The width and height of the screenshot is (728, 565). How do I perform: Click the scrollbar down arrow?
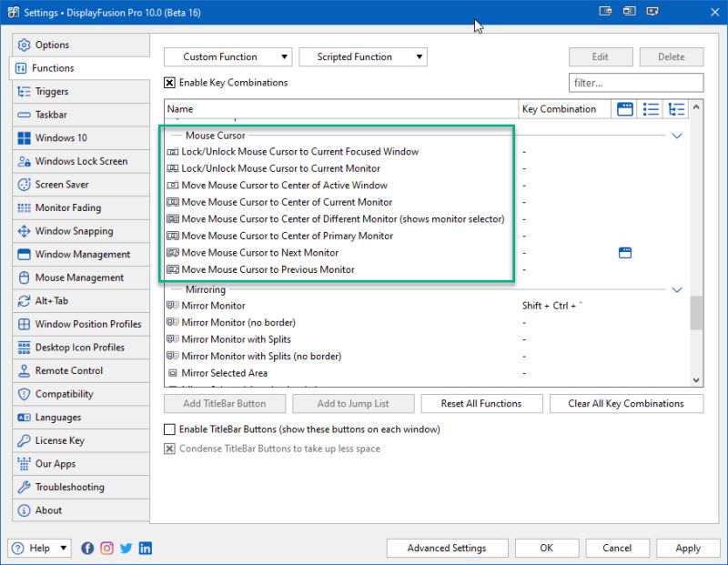(x=696, y=379)
